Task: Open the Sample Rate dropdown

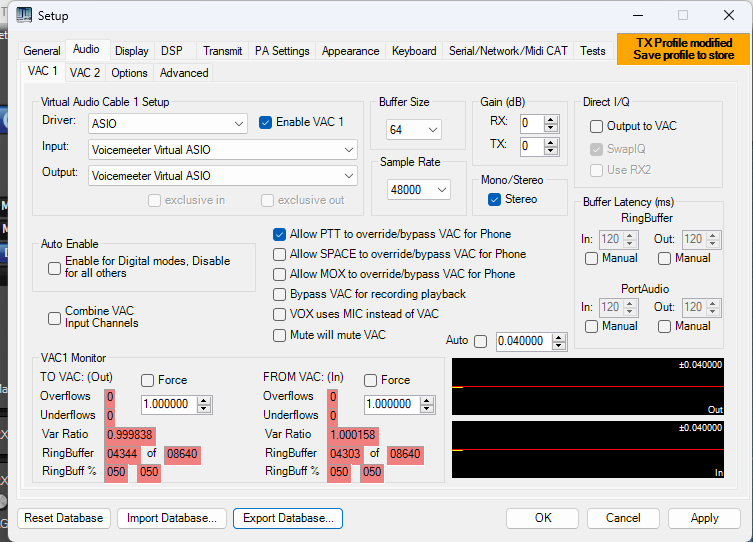Action: click(x=441, y=189)
